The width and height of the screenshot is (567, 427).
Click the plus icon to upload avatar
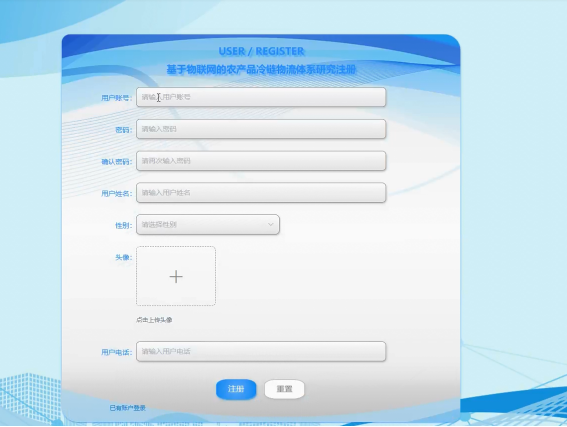click(176, 276)
